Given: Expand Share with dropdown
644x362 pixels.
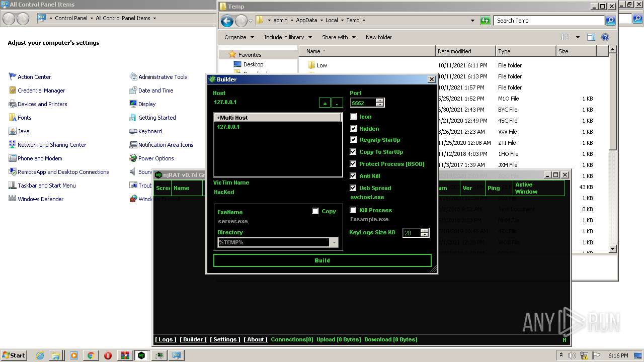Looking at the screenshot, I should click(339, 37).
